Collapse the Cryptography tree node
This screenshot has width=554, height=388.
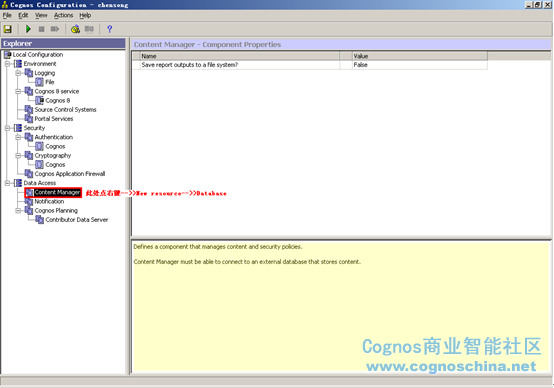pos(18,155)
